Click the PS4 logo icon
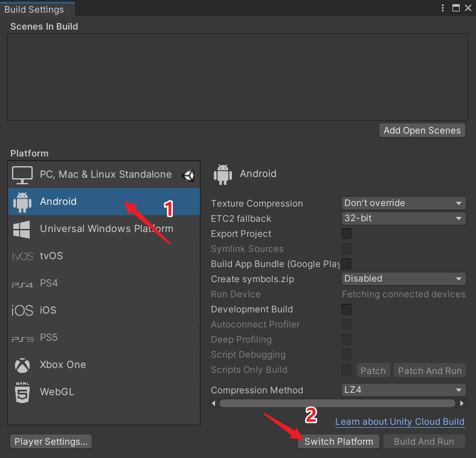This screenshot has height=458, width=476. (22, 285)
